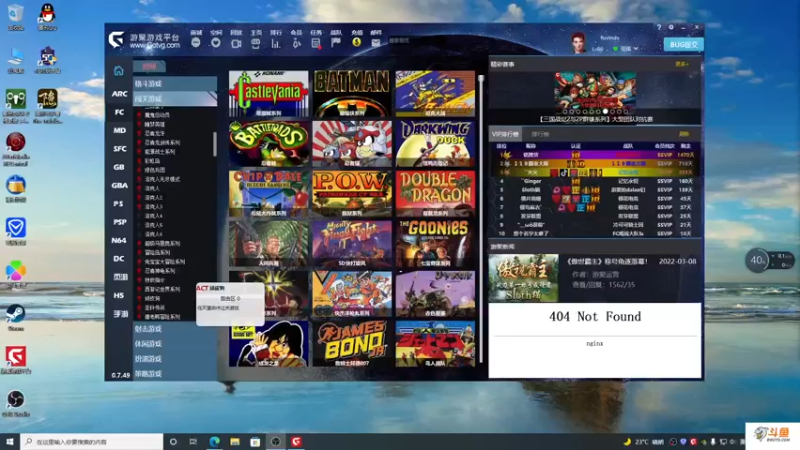This screenshot has height=450, width=800.
Task: Open the video camera replay icon
Action: 236,43
